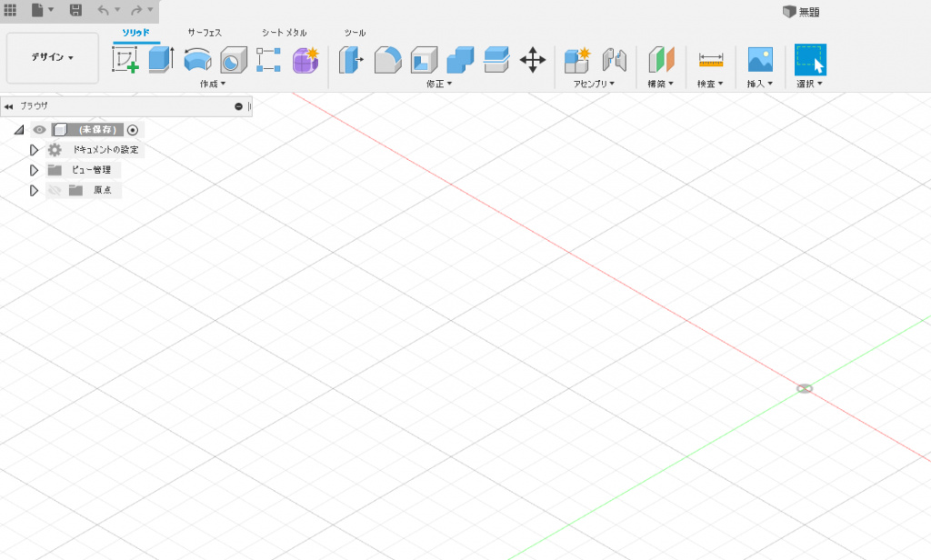This screenshot has height=560, width=931.
Task: Open the デザイン workspace switcher
Action: [52, 57]
